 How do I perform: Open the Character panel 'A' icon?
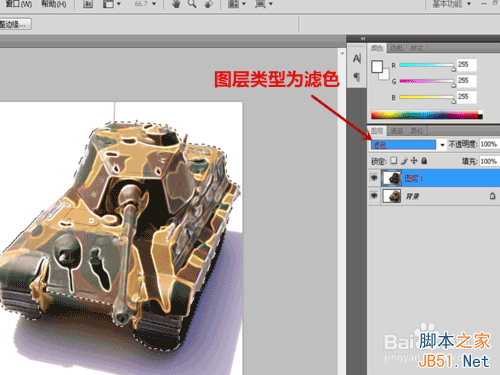(x=357, y=59)
